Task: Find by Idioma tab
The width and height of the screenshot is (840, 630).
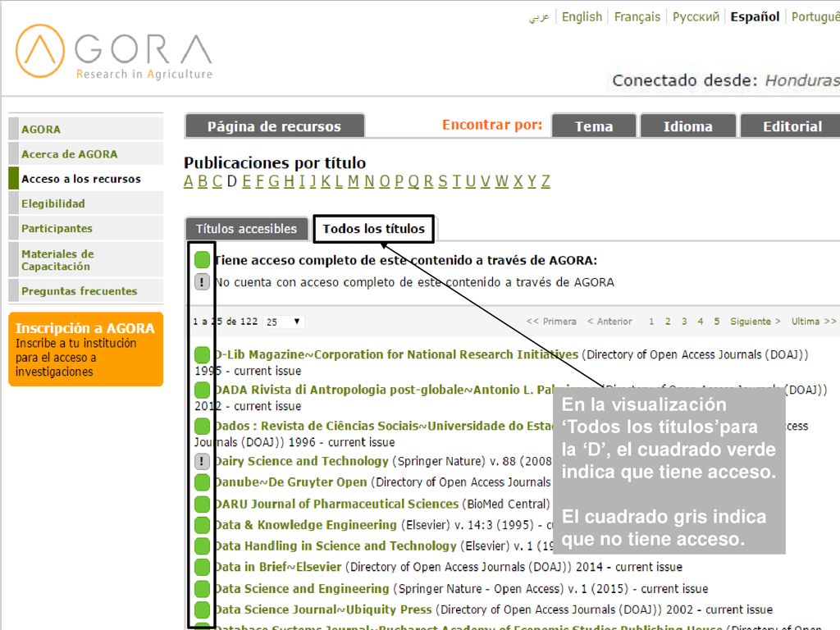Action: pos(688,126)
